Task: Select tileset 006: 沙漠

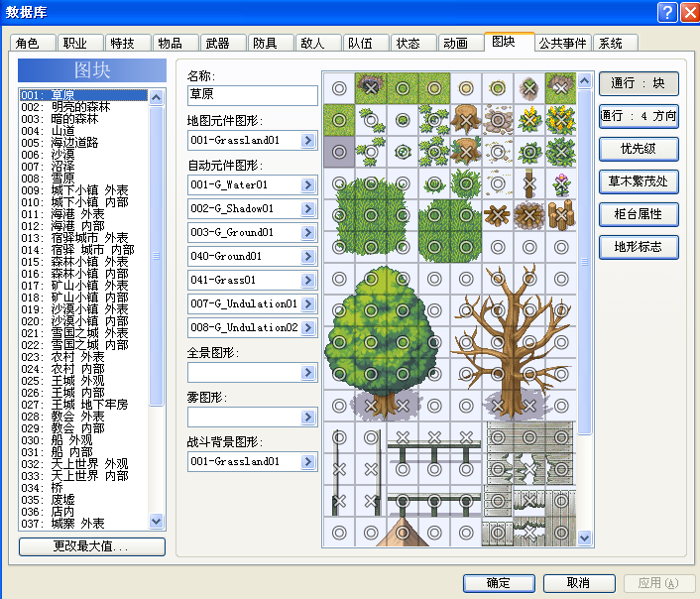Action: 83,155
